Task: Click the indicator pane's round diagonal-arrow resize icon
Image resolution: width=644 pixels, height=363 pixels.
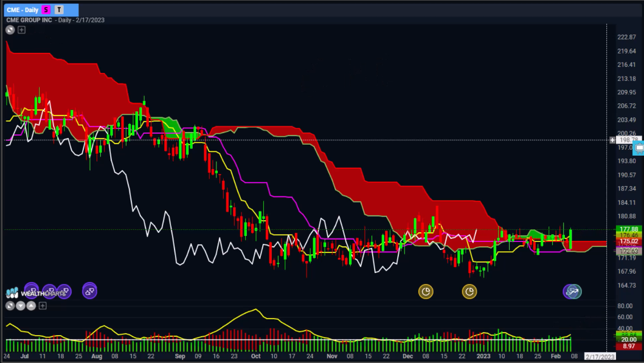Action: (10, 306)
